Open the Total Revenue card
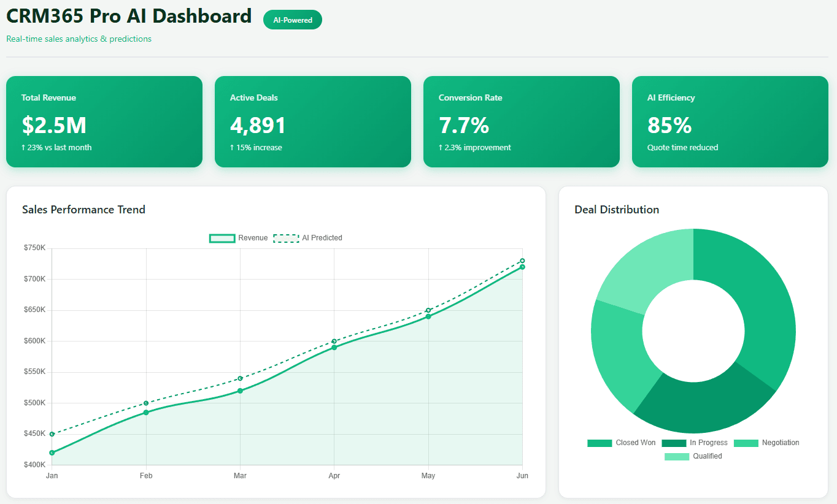 tap(104, 121)
